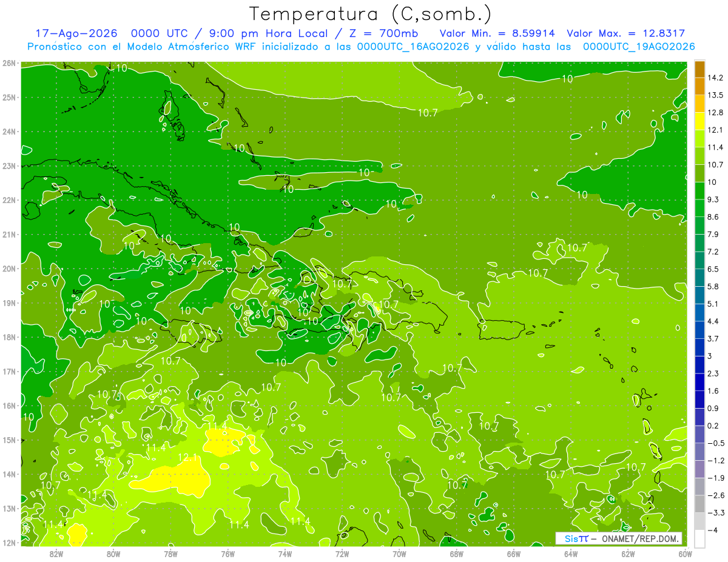Click the yellow swatch between 12.8 and 12.1

tap(699, 121)
